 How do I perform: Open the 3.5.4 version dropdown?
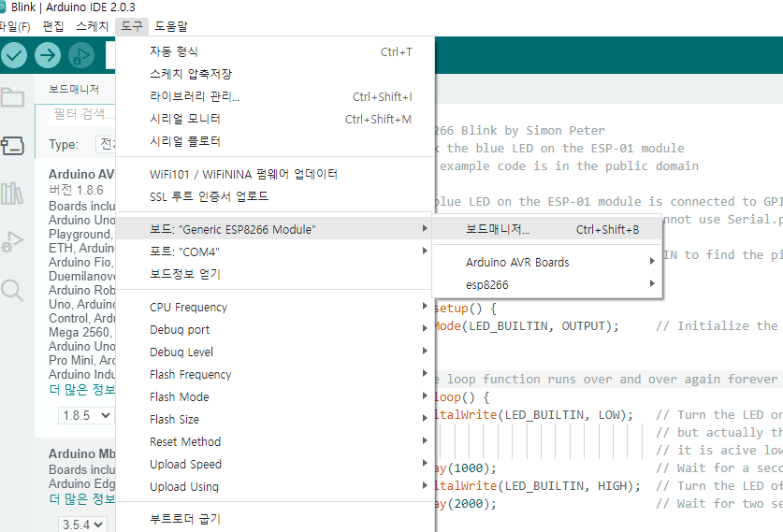coord(82,525)
